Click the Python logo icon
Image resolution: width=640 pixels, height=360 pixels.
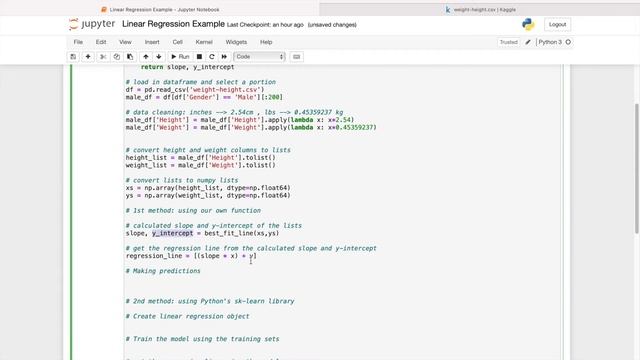pyautogui.click(x=528, y=24)
